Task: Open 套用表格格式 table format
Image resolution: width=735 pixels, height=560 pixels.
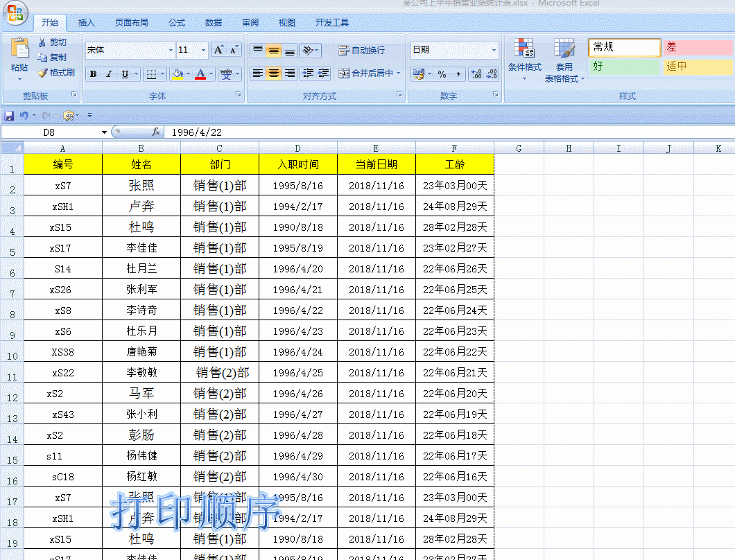Action: pos(564,60)
